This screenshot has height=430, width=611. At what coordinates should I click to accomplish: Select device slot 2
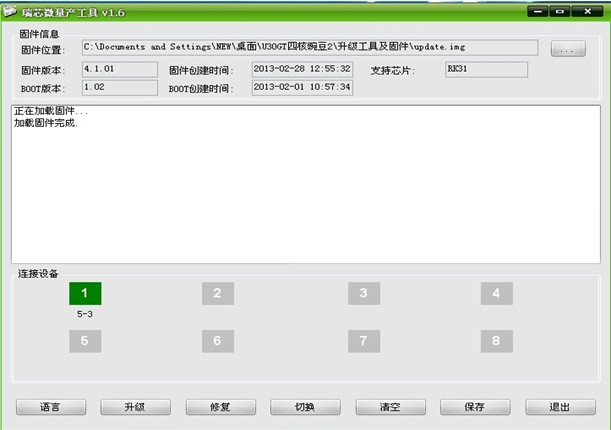point(218,293)
